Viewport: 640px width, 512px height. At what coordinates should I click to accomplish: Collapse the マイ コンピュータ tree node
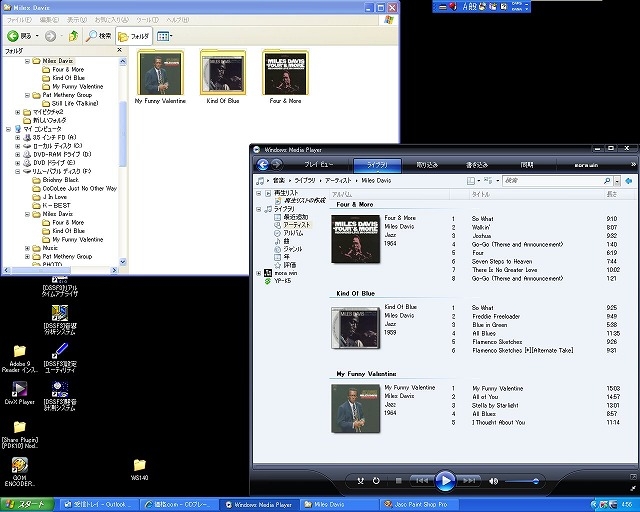pyautogui.click(x=9, y=129)
